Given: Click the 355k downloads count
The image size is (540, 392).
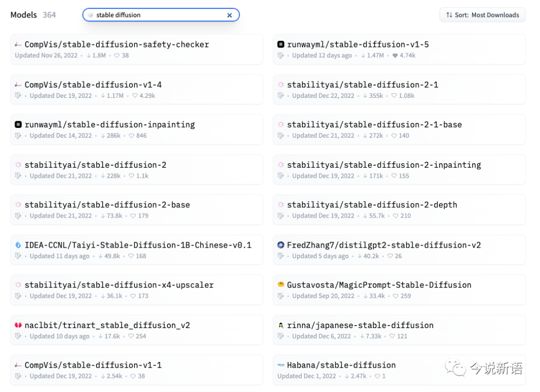Looking at the screenshot, I should click(373, 95).
